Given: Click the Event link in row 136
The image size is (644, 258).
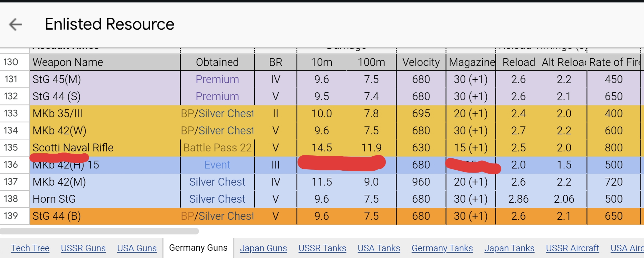Looking at the screenshot, I should click(217, 165).
